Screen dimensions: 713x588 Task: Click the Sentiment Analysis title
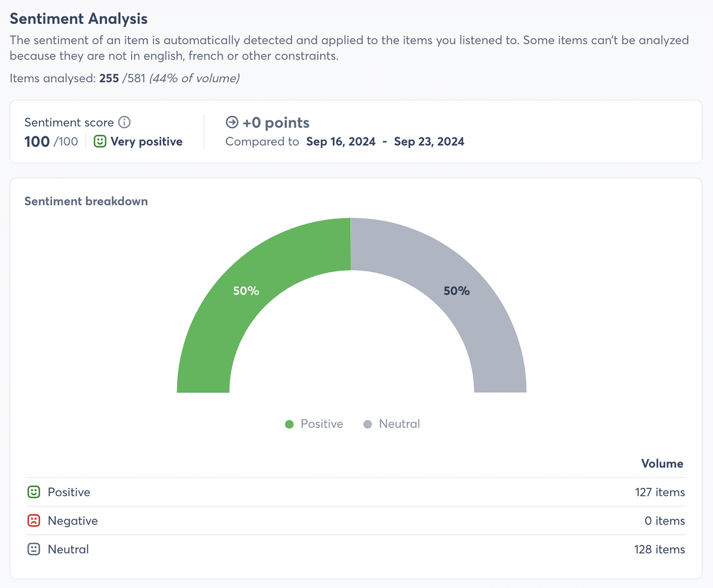(x=78, y=19)
